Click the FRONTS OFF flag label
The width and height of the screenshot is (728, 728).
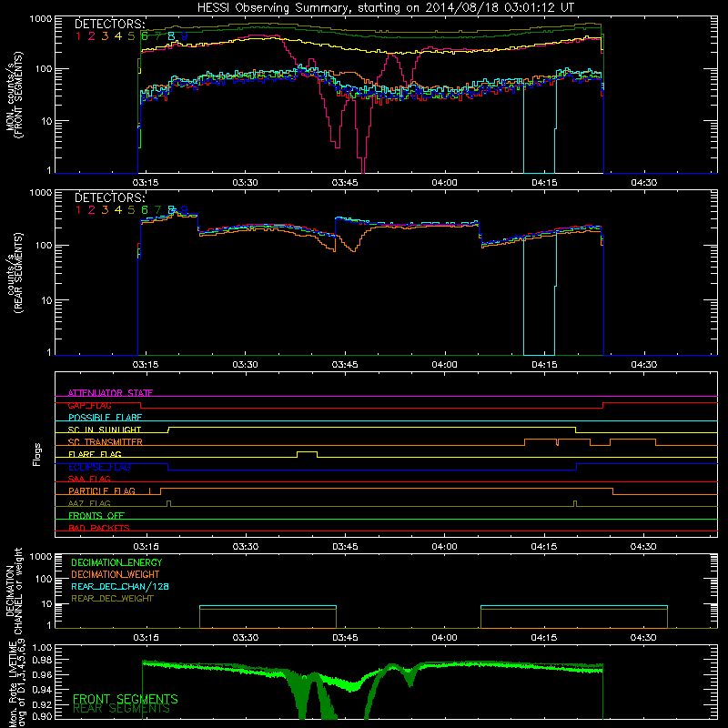96,516
